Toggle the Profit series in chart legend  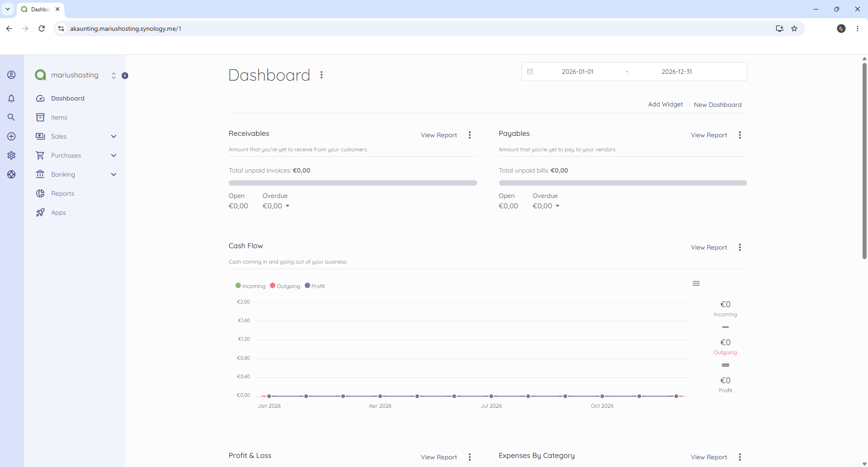(x=315, y=286)
